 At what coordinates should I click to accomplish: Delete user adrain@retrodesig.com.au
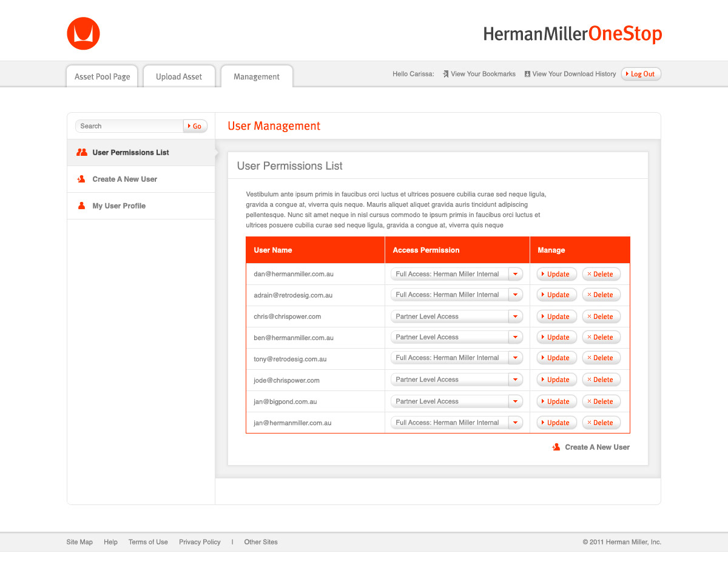(601, 295)
